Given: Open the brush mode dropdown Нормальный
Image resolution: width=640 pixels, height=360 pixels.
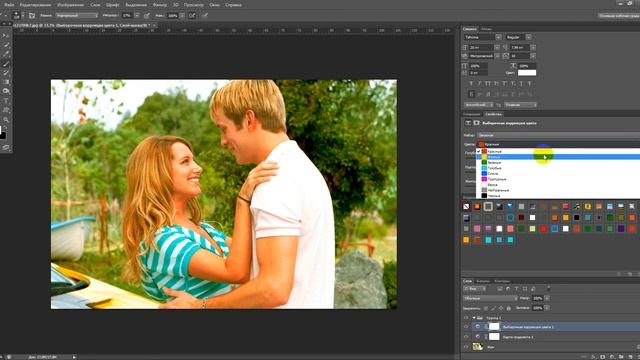Looking at the screenshot, I should point(77,16).
